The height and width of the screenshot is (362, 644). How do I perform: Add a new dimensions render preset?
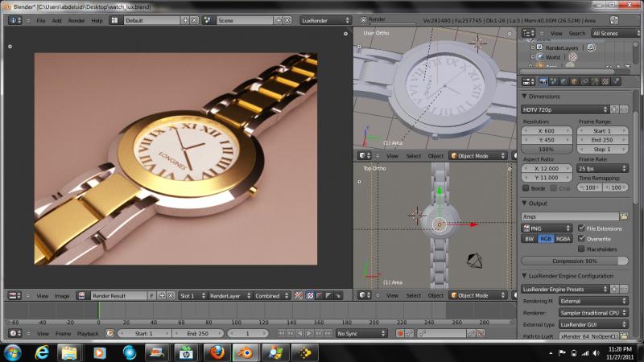pos(614,109)
